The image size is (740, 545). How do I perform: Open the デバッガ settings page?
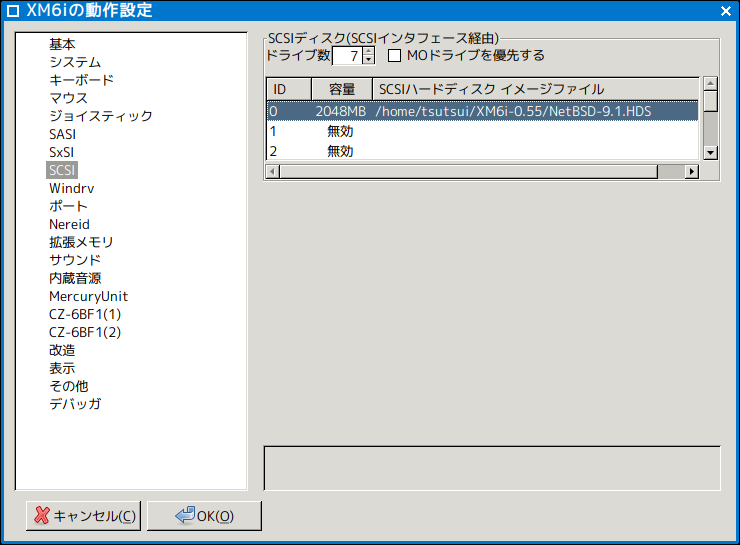click(x=75, y=404)
